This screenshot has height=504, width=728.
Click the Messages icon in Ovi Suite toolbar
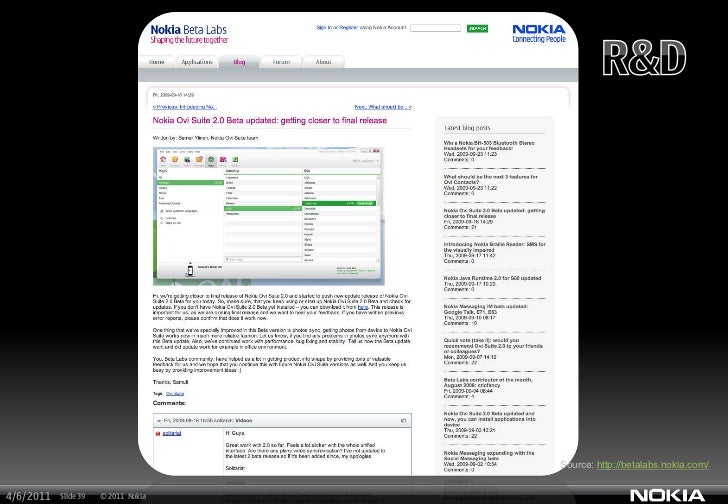click(x=199, y=160)
